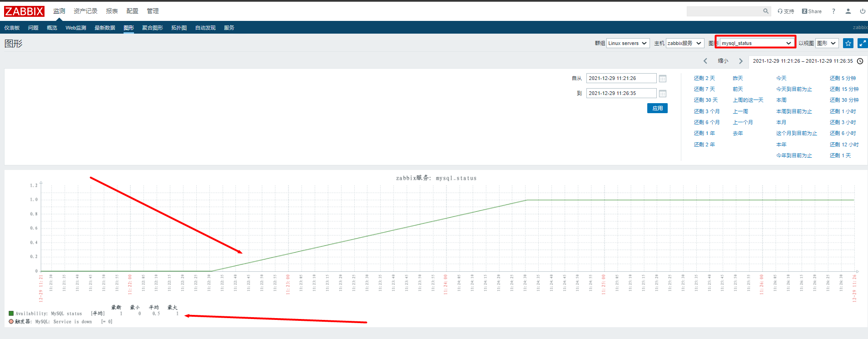This screenshot has width=868, height=339.
Task: Go to previous time period arrow
Action: (705, 61)
